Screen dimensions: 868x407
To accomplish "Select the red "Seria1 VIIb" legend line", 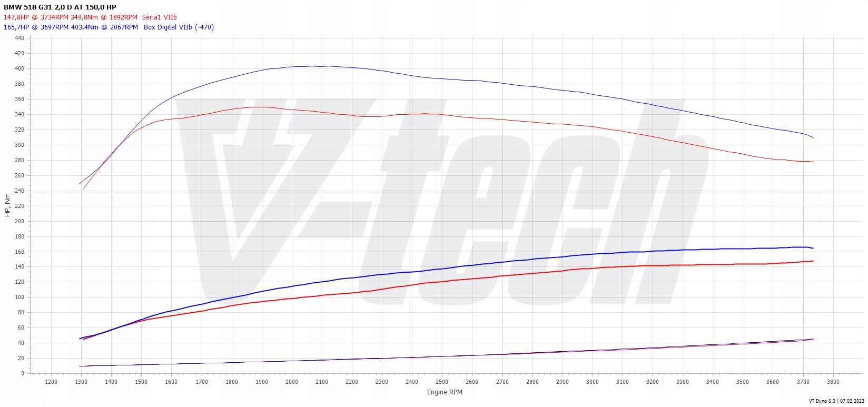I will [90, 17].
